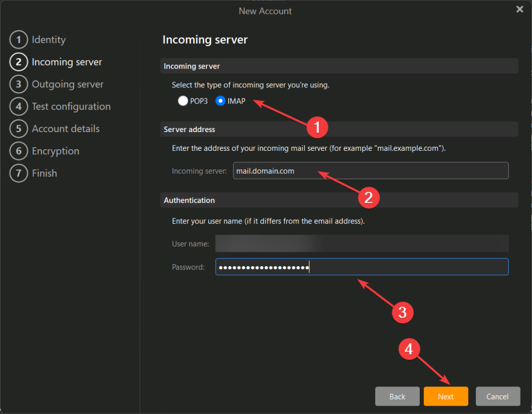Viewport: 532px width, 414px height.
Task: Select the Incoming server step in sidebar
Action: pos(66,62)
